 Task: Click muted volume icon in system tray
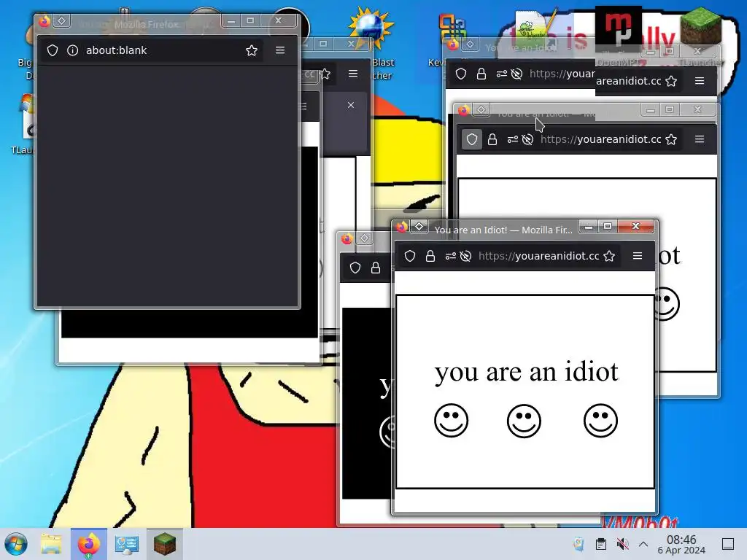622,544
